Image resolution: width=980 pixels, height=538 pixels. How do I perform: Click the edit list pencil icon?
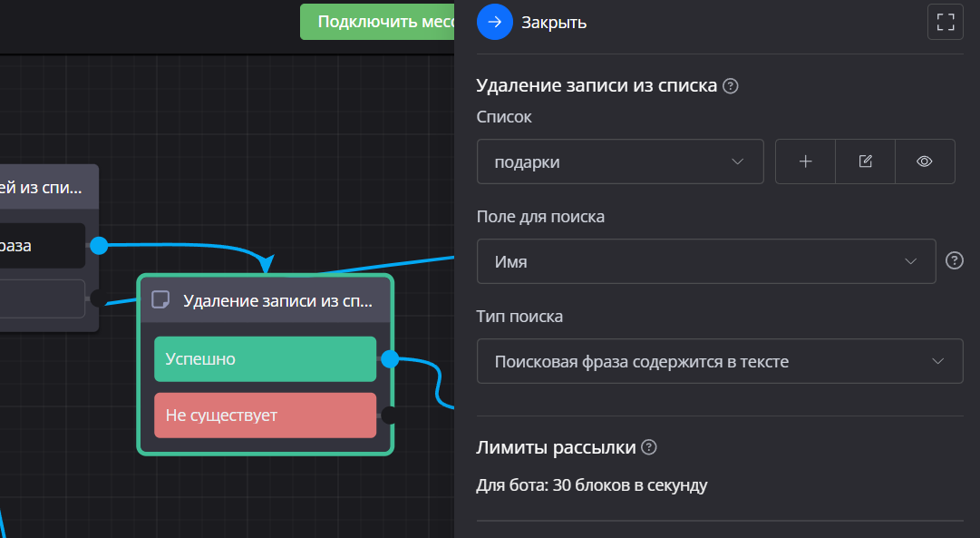[865, 161]
